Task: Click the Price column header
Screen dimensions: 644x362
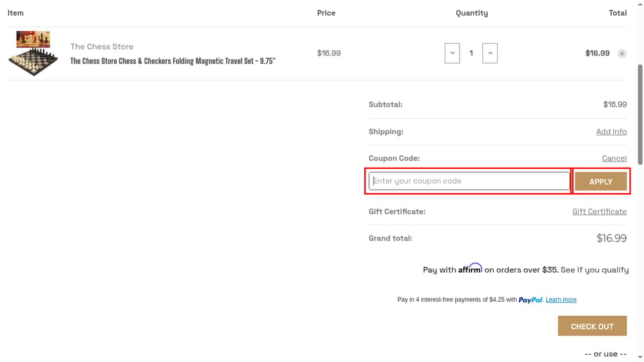Action: pyautogui.click(x=326, y=13)
